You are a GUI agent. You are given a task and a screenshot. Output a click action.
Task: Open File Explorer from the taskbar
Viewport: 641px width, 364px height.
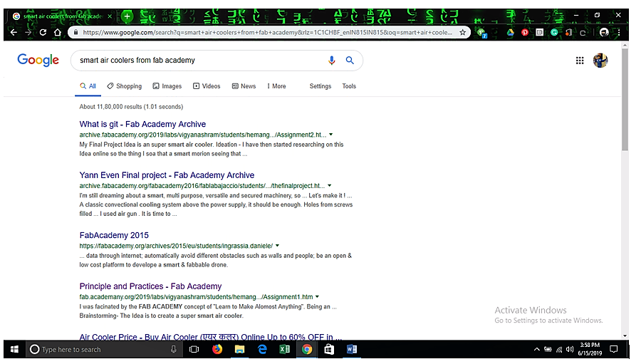pyautogui.click(x=239, y=350)
